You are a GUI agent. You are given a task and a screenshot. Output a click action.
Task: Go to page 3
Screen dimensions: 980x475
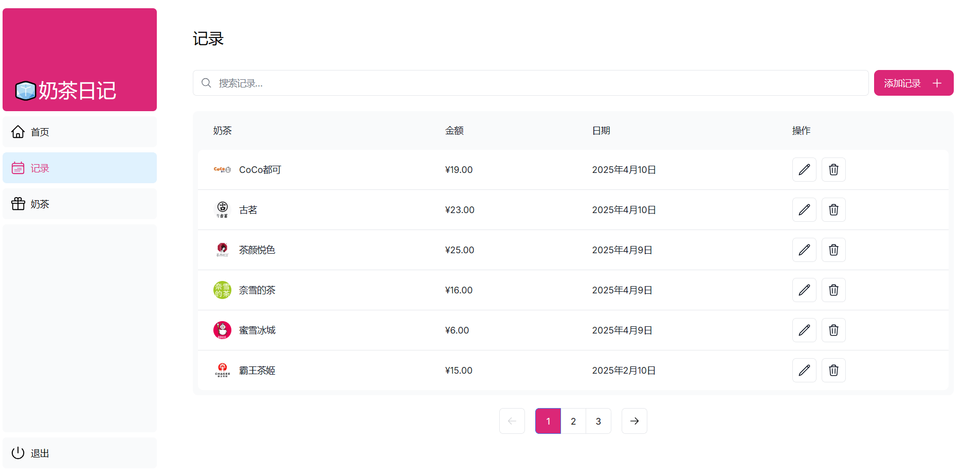coord(598,421)
